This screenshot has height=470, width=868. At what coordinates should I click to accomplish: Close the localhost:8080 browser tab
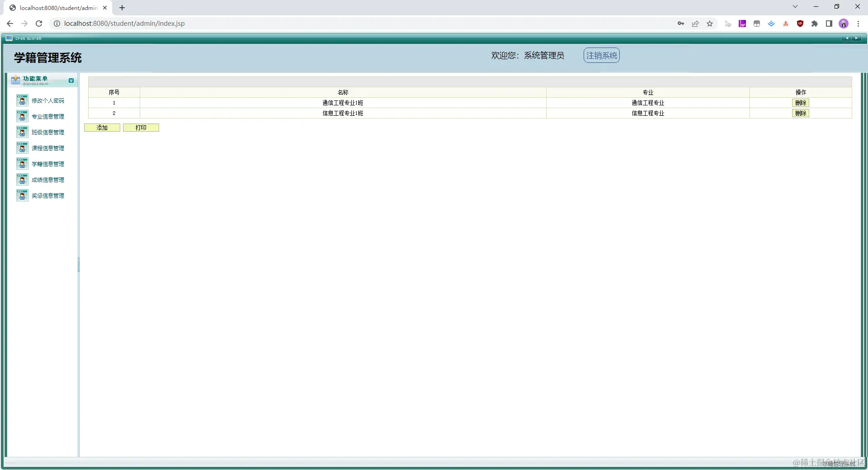click(105, 8)
